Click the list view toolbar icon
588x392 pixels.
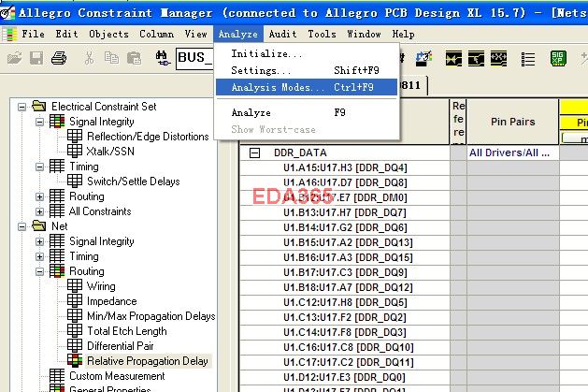coord(528,59)
